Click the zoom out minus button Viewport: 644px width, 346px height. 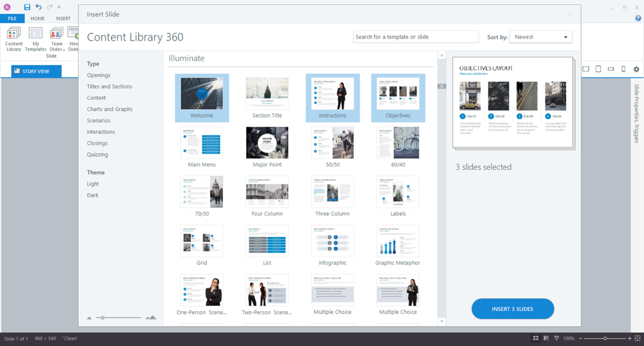(580, 338)
